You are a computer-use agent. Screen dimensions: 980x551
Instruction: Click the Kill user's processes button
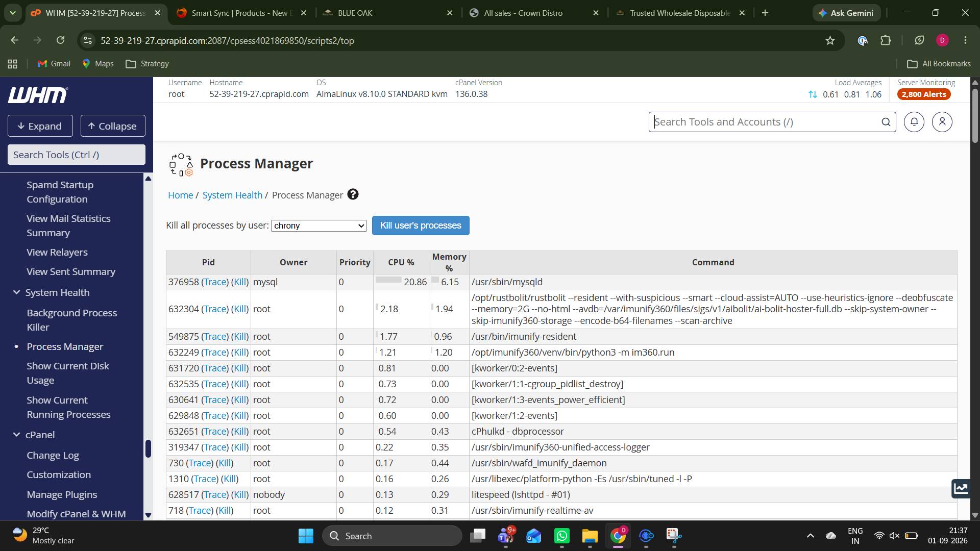(x=421, y=226)
